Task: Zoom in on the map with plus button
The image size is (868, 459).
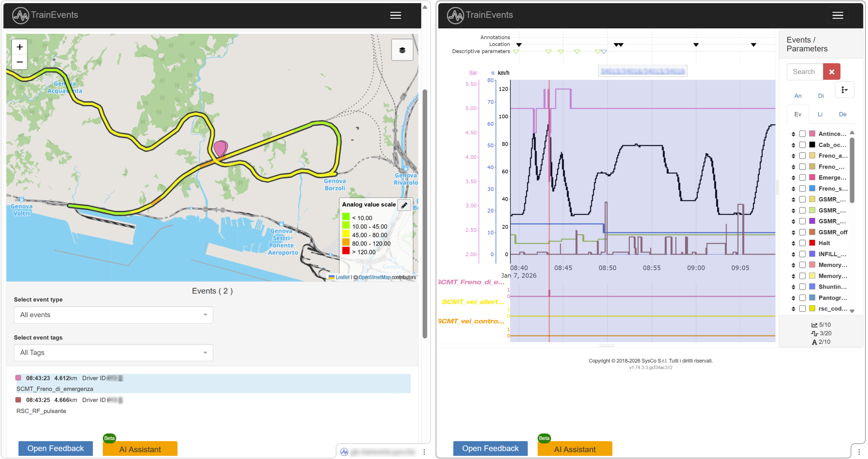Action: pos(19,47)
